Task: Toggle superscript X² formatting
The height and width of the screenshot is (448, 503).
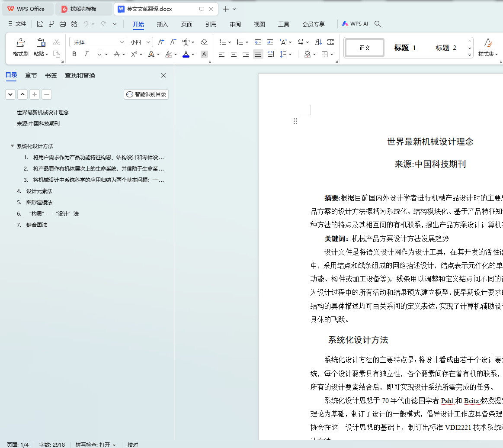Action: [134, 54]
